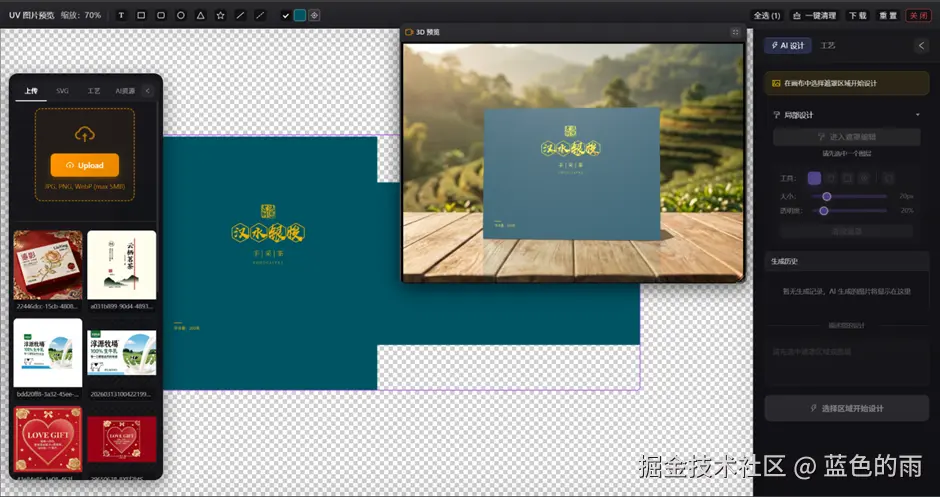
Task: Select the second diagonal line tool
Action: [260, 16]
